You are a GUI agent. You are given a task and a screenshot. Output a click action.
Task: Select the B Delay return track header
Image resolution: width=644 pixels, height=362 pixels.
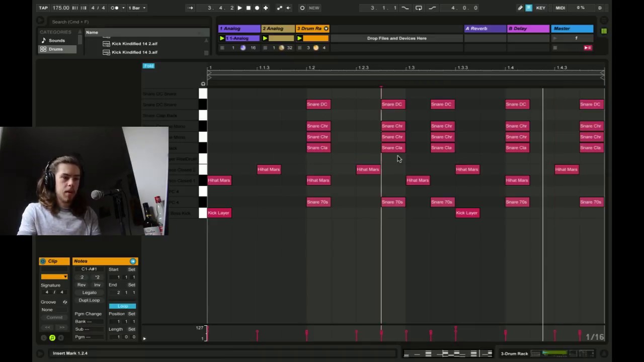[528, 29]
